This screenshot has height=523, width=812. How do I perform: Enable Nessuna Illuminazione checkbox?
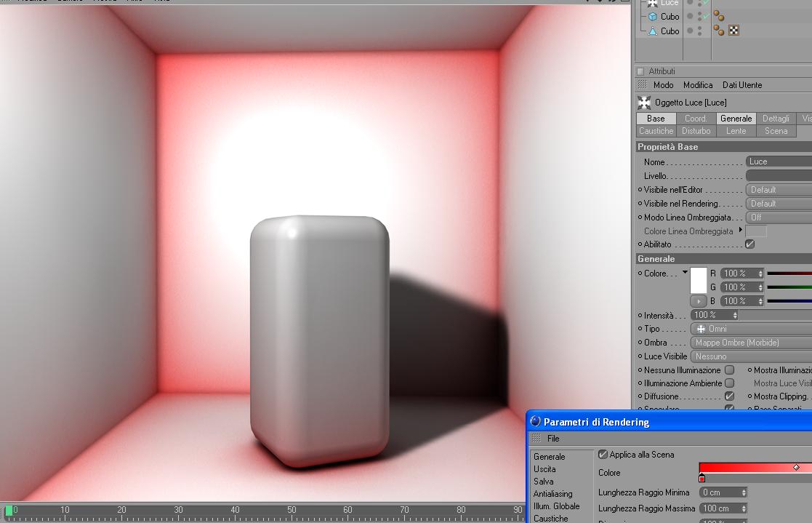(730, 370)
